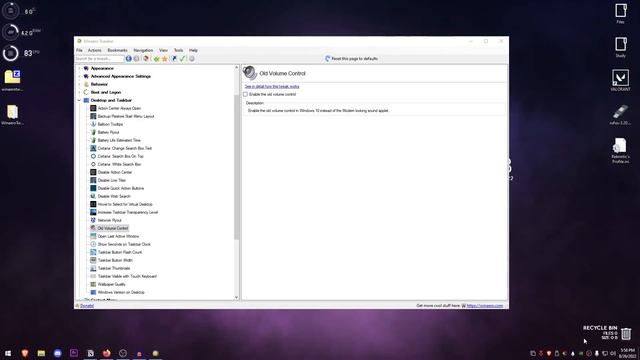Click the Windows Version on Desktop icon
The image size is (640, 360).
coord(93,292)
